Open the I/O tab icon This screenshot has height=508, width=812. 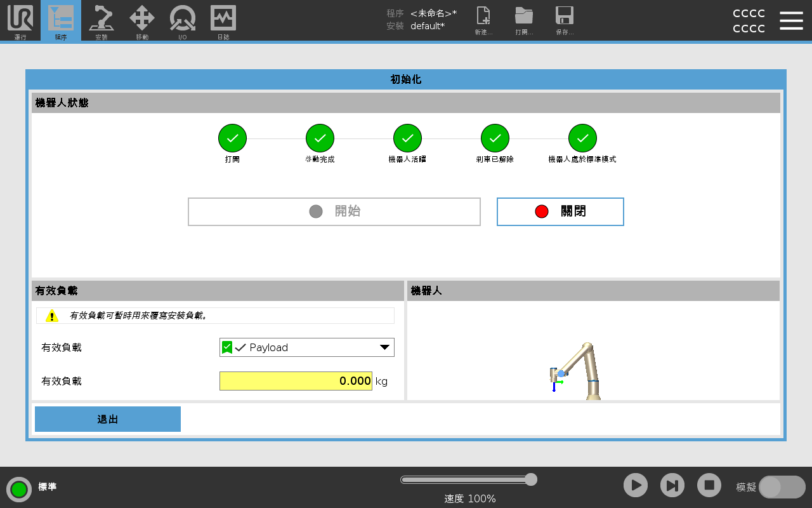pyautogui.click(x=182, y=20)
